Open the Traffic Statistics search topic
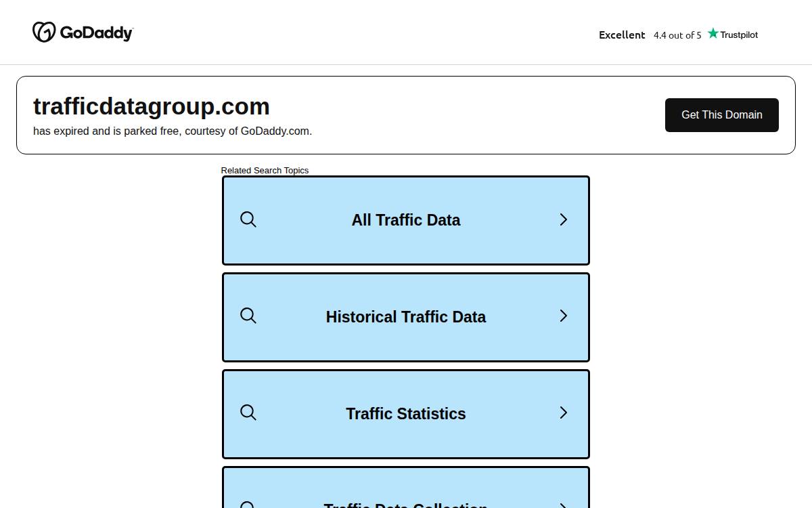Image resolution: width=812 pixels, height=508 pixels. 406,414
